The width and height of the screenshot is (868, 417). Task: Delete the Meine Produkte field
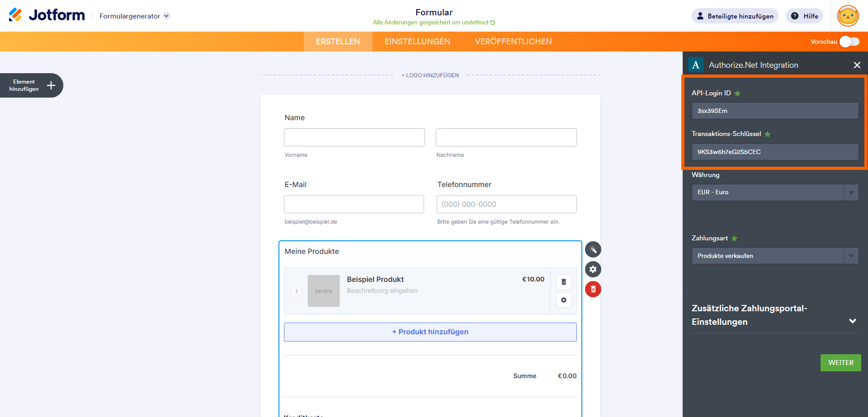click(593, 289)
